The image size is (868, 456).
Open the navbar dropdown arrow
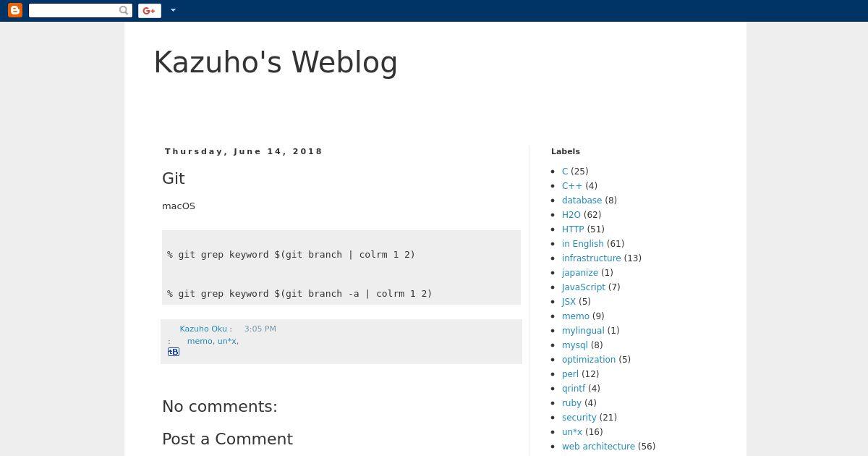tap(173, 10)
